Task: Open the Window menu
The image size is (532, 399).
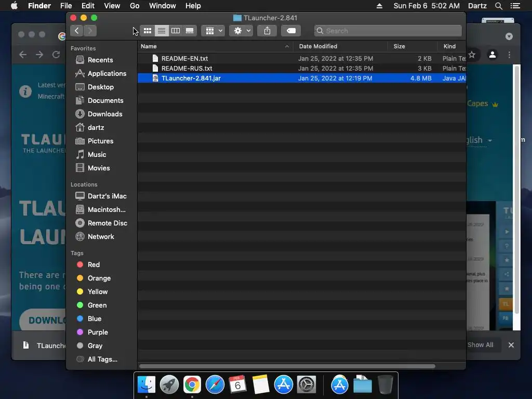Action: coord(163,6)
